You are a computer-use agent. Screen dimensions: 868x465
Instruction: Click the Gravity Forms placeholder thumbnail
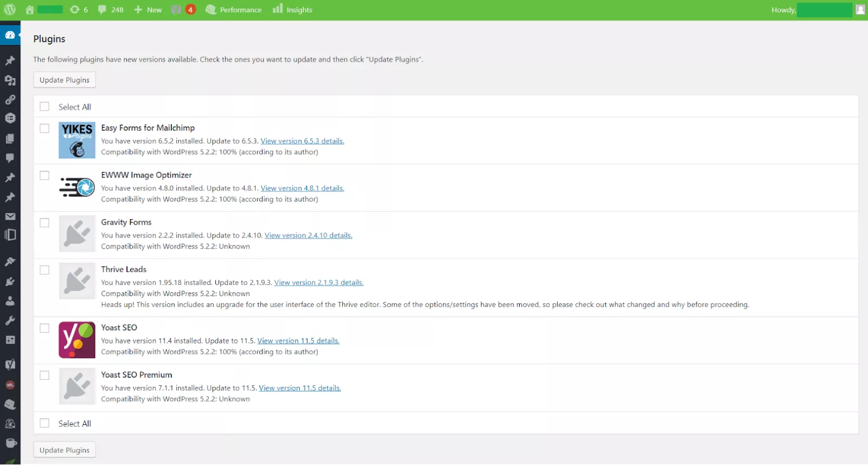[77, 234]
